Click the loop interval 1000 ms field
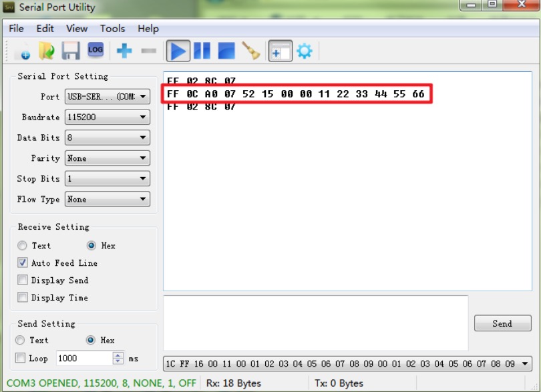 coord(83,359)
